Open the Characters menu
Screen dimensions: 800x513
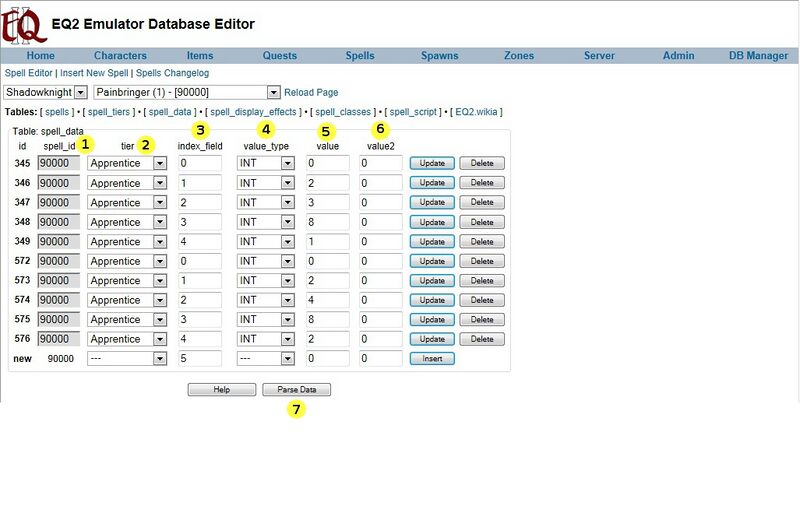click(120, 56)
